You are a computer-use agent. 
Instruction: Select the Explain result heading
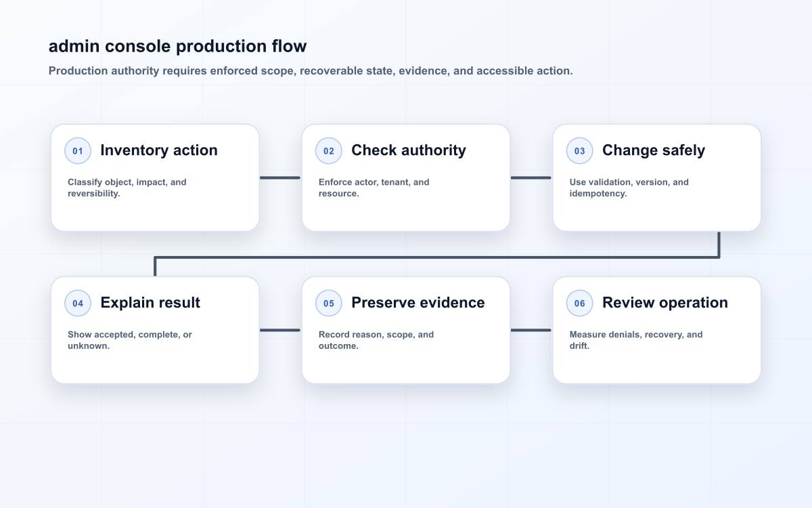pyautogui.click(x=150, y=303)
